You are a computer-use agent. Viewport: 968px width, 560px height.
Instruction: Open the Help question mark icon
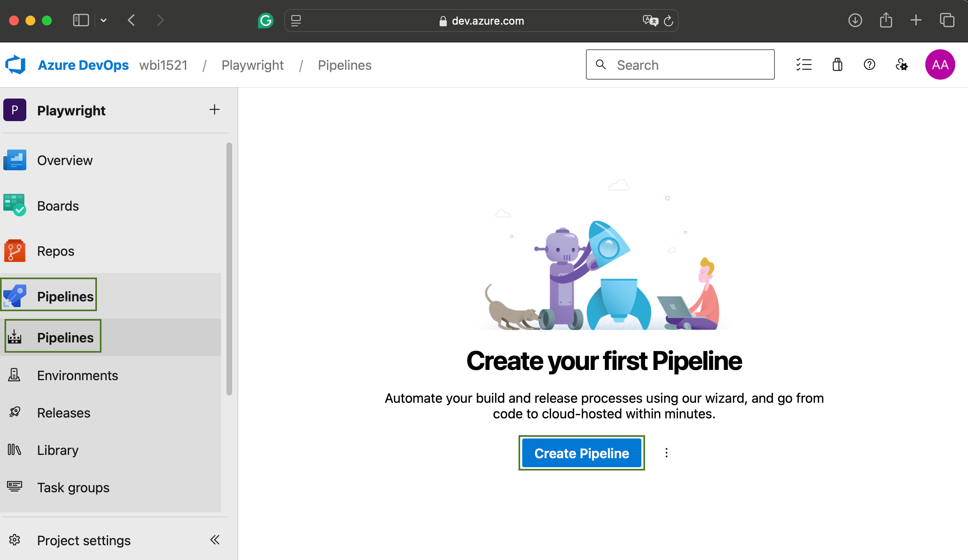869,64
